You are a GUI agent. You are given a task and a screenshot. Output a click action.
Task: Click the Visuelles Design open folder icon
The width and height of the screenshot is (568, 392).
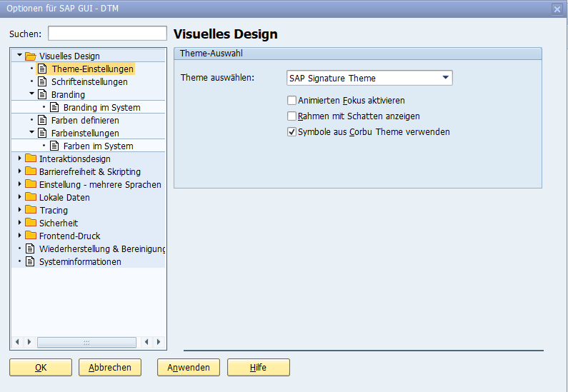(x=30, y=56)
